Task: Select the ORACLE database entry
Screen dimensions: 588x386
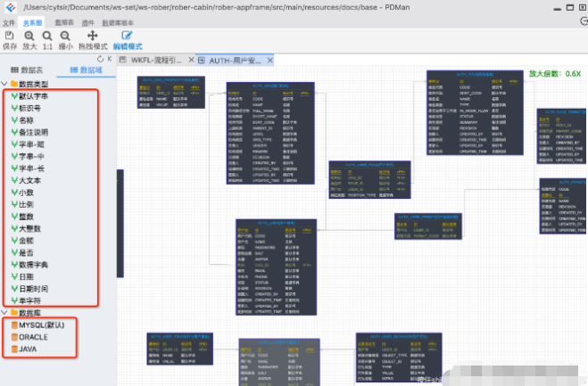Action: pyautogui.click(x=29, y=337)
